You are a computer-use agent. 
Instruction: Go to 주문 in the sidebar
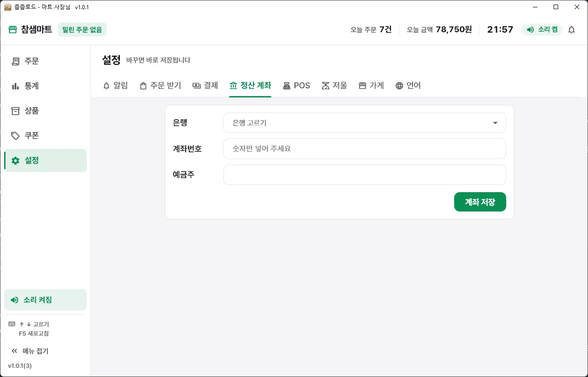(x=45, y=61)
